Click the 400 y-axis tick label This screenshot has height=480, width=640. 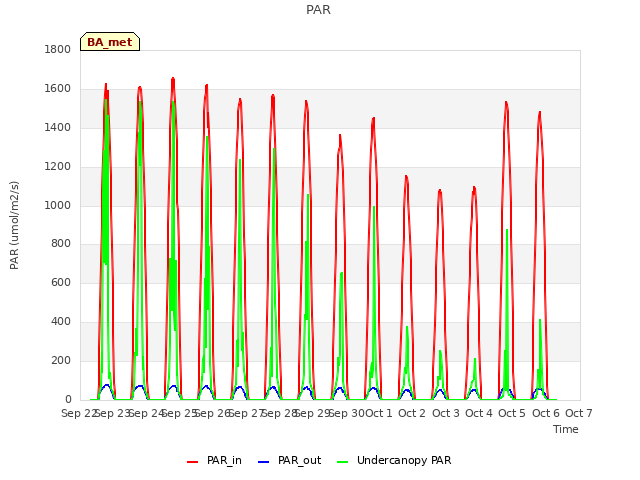click(x=61, y=322)
